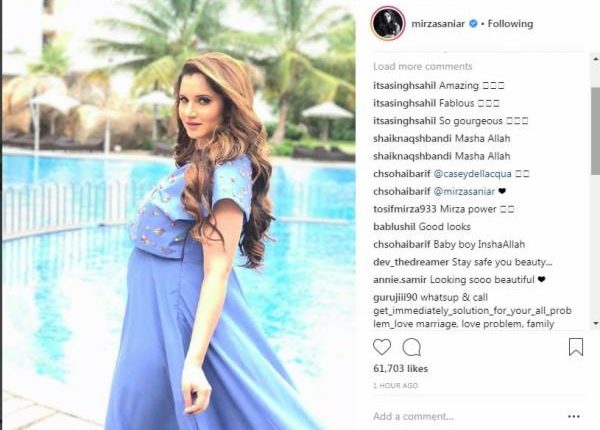Open the @mirzasaniar mention in comments
This screenshot has width=600, height=430.
click(464, 191)
